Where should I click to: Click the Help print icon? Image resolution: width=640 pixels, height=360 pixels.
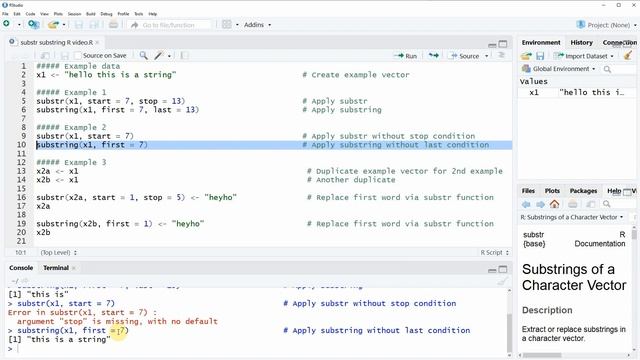click(572, 204)
